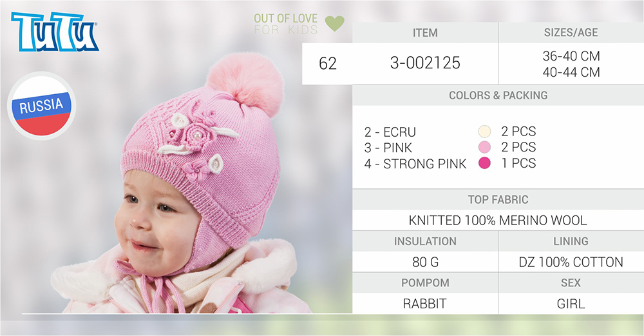Click the DZ 100% Cotton lining value
This screenshot has width=644, height=336.
[x=571, y=262]
